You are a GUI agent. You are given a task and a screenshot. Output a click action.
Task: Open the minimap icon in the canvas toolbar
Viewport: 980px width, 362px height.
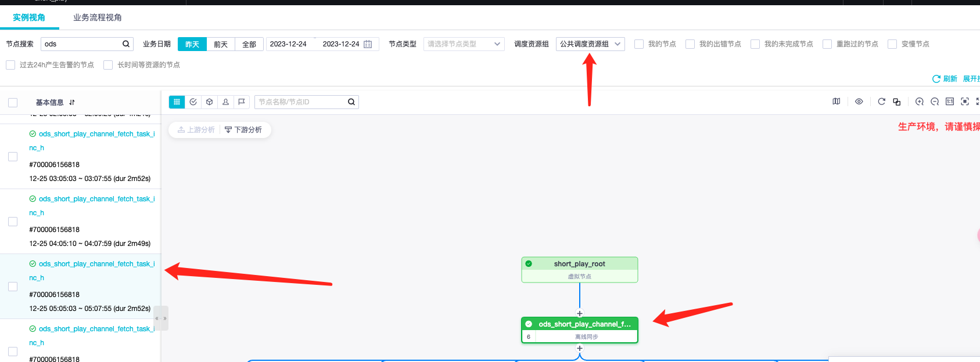click(837, 102)
